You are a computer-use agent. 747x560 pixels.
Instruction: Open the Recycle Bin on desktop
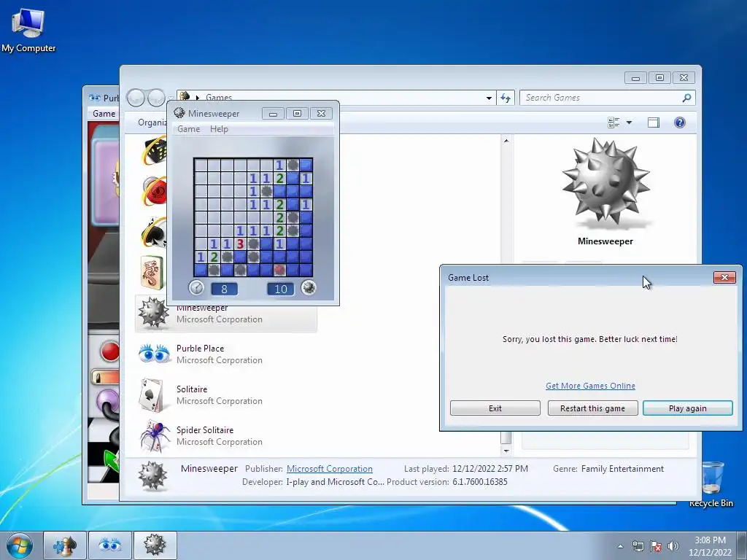click(711, 483)
